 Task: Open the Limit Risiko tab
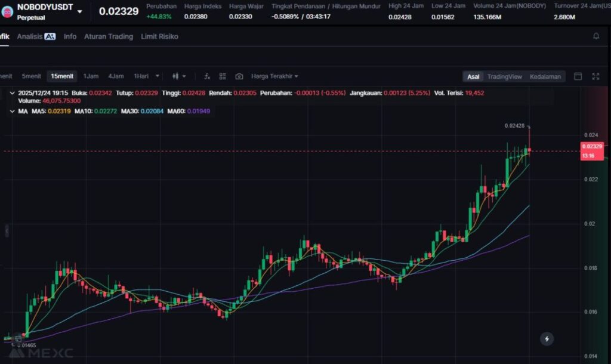[x=159, y=36]
